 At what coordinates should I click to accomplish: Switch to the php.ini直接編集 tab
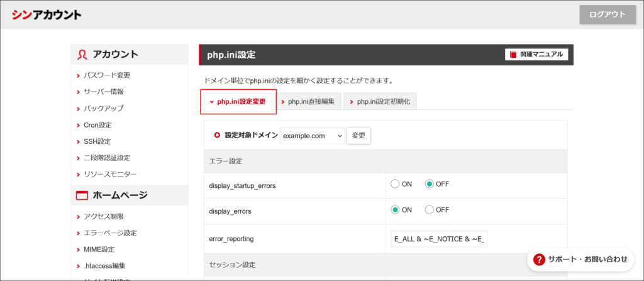(308, 101)
